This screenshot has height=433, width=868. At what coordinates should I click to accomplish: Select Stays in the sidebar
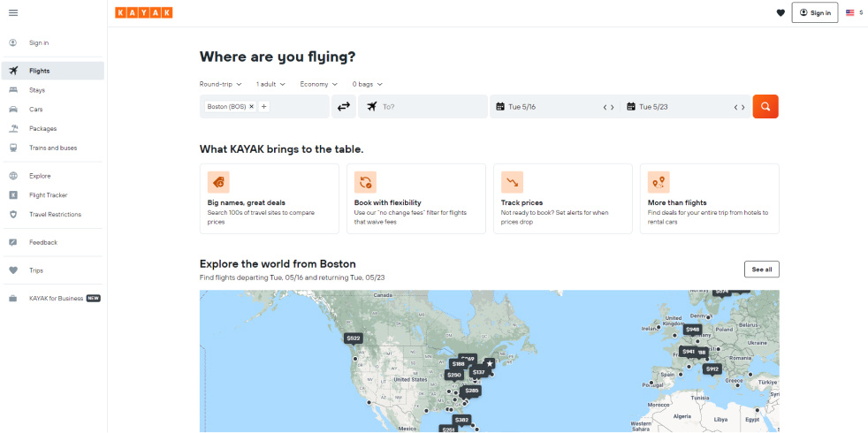(x=37, y=90)
